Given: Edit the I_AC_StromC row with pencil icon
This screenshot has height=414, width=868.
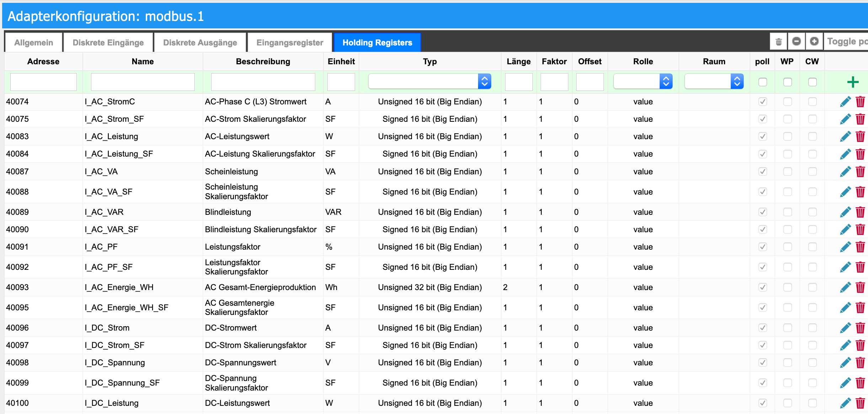Looking at the screenshot, I should click(x=845, y=102).
